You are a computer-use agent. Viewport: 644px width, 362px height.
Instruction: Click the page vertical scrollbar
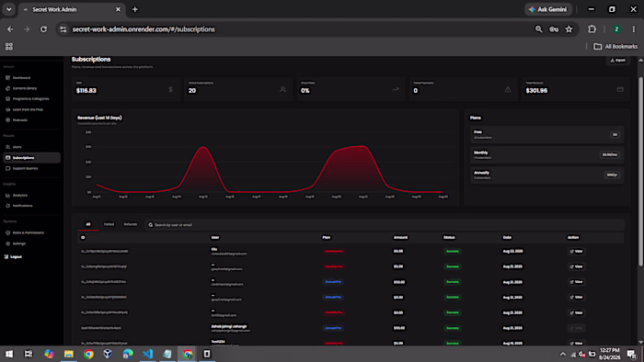point(640,171)
